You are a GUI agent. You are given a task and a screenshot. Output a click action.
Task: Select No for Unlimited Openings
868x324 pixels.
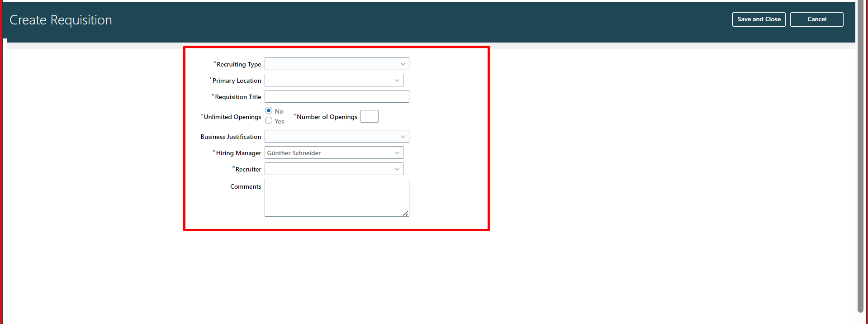269,111
